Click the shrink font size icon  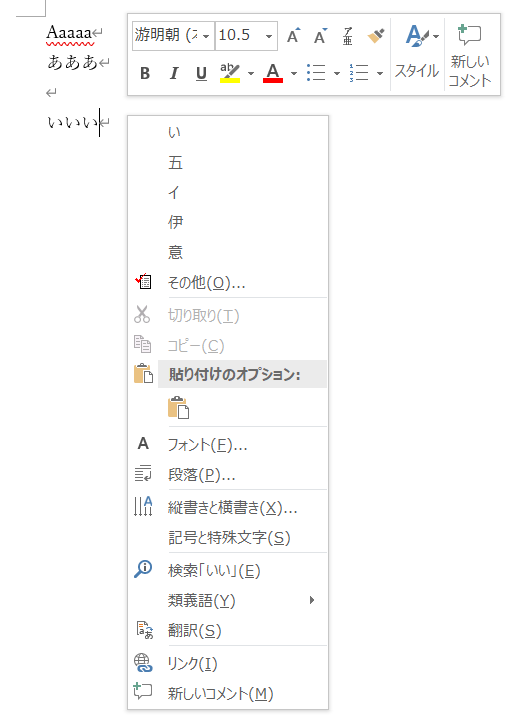point(320,35)
